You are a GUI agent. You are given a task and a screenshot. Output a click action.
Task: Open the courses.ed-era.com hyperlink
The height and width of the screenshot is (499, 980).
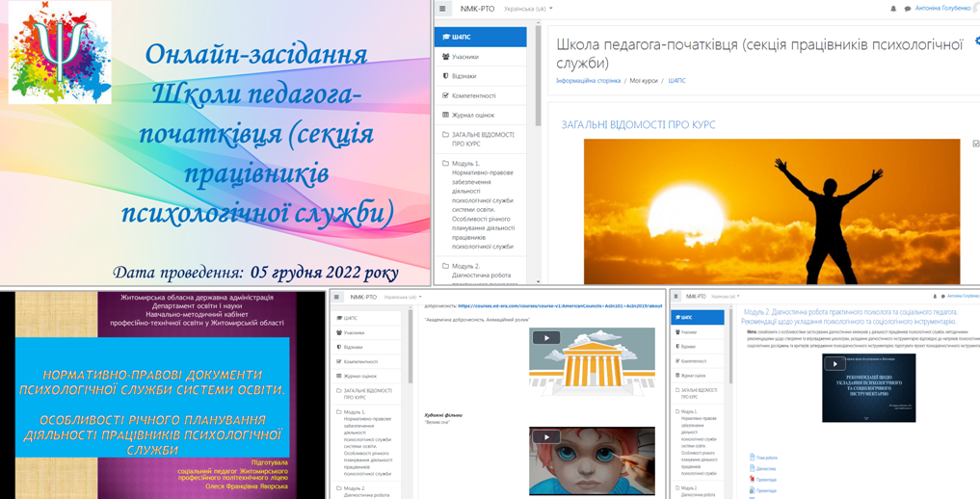(x=560, y=305)
